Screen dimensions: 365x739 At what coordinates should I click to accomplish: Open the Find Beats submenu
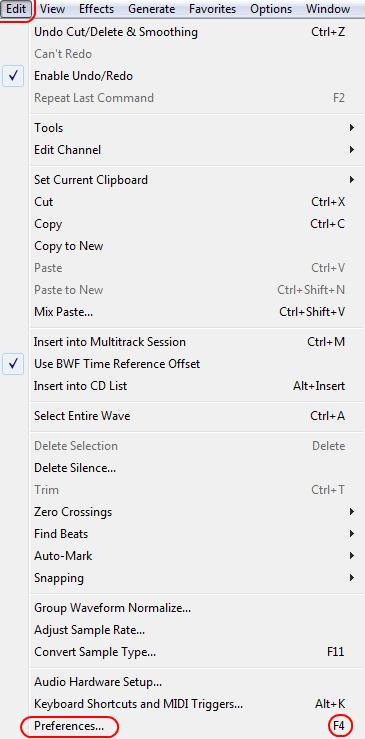pyautogui.click(x=189, y=534)
